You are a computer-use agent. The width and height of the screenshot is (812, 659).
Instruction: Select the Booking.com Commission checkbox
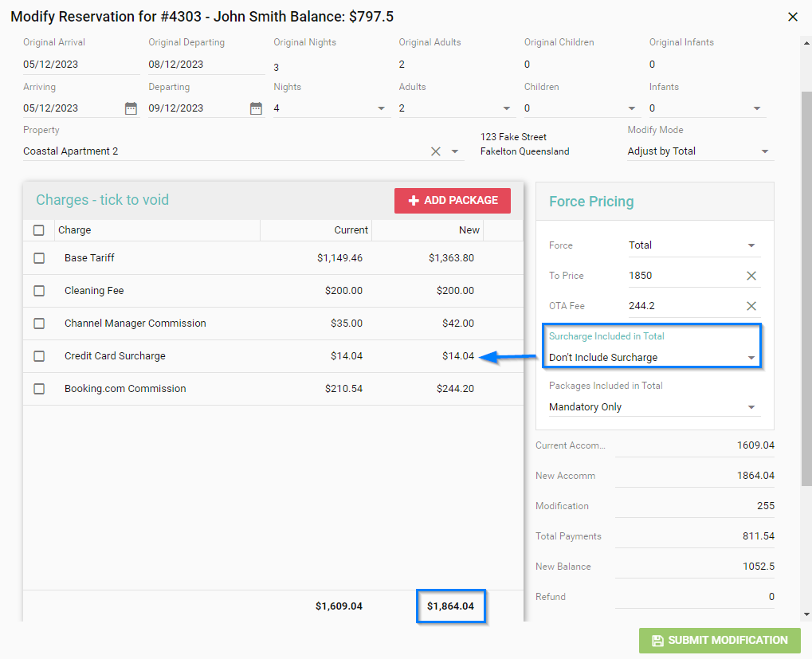click(x=39, y=389)
